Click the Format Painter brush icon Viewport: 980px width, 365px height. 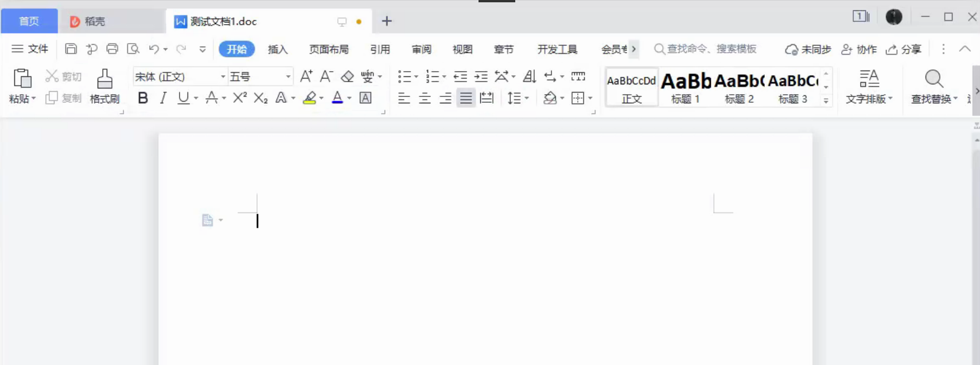(104, 79)
